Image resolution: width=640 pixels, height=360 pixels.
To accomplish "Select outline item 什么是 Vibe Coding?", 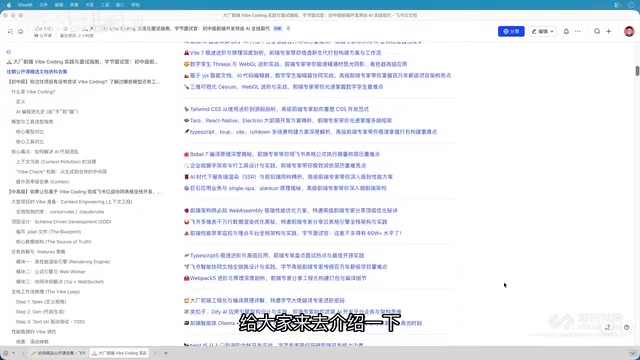I will pos(33,92).
